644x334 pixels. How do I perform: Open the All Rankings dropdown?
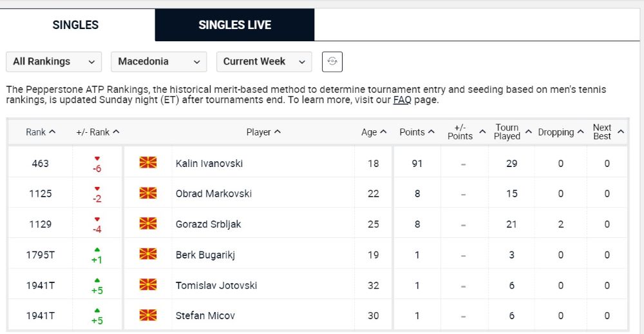pos(54,62)
